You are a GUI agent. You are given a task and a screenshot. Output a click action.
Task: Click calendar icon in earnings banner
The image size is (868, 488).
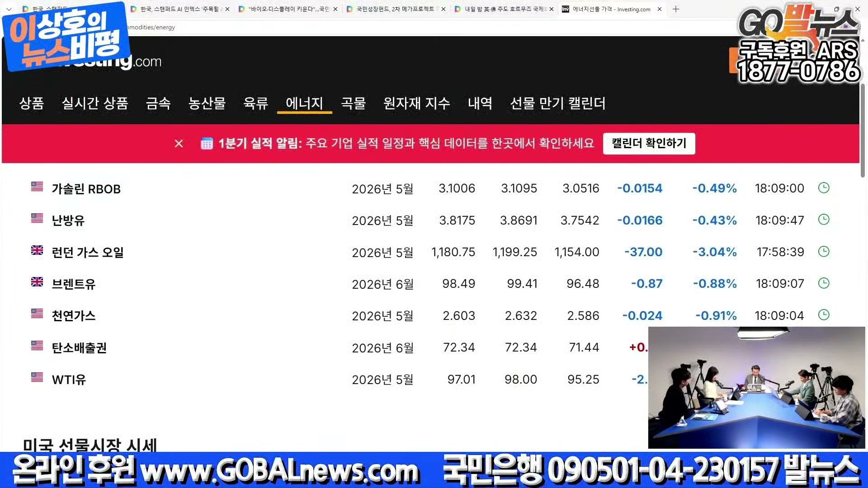(x=207, y=144)
